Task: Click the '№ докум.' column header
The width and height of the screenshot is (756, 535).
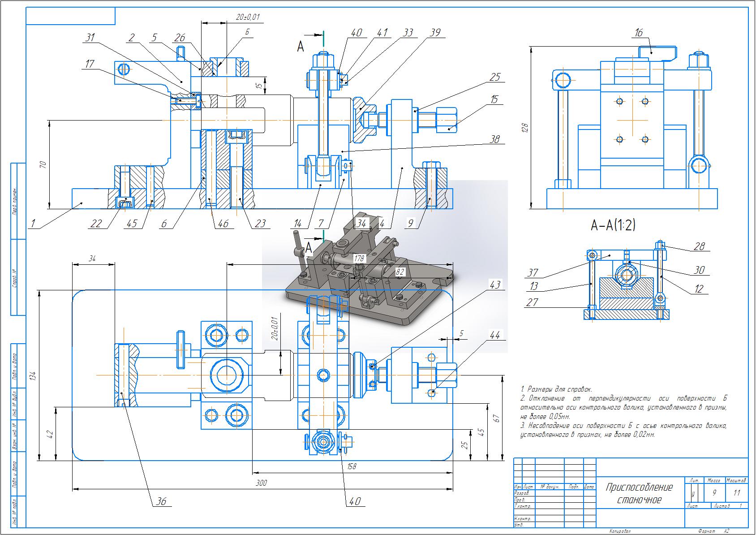Action: [x=550, y=486]
